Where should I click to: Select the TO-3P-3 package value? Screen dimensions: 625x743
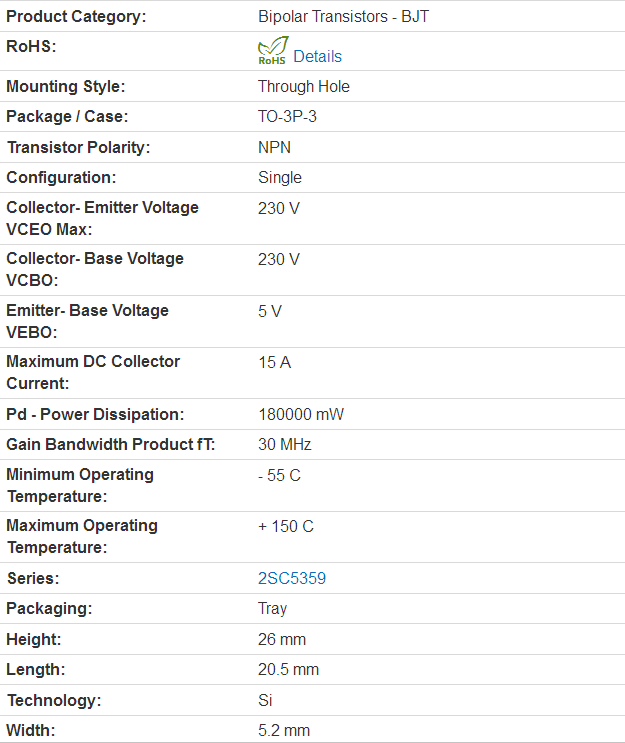pyautogui.click(x=287, y=117)
